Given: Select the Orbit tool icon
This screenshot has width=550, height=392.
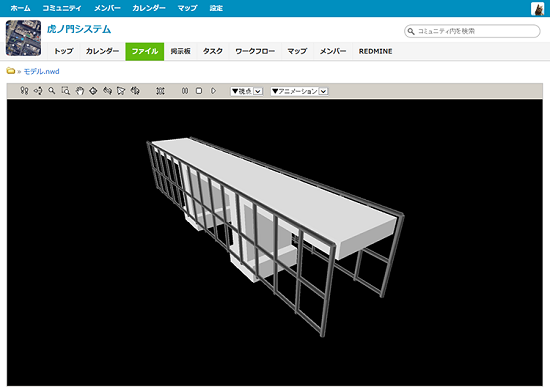Looking at the screenshot, I should coord(93,91).
